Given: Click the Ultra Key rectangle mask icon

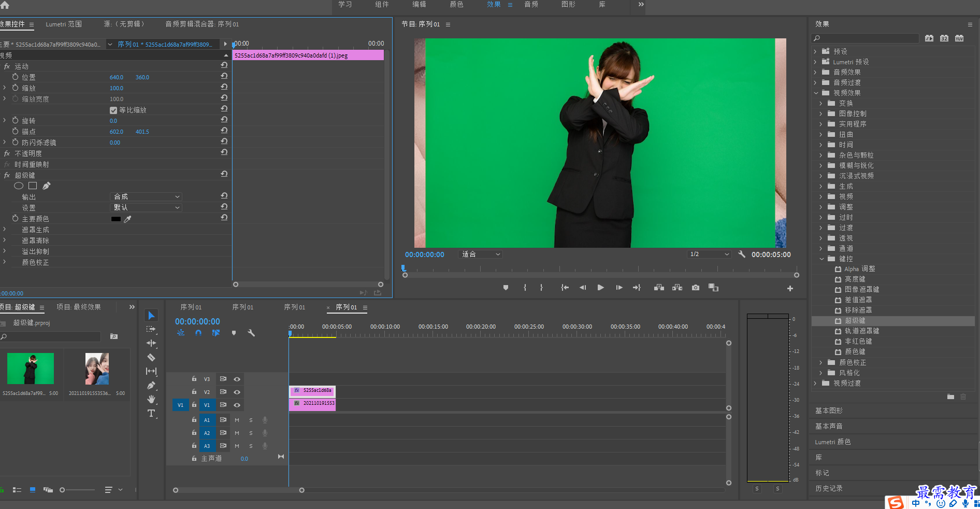Looking at the screenshot, I should pyautogui.click(x=33, y=186).
